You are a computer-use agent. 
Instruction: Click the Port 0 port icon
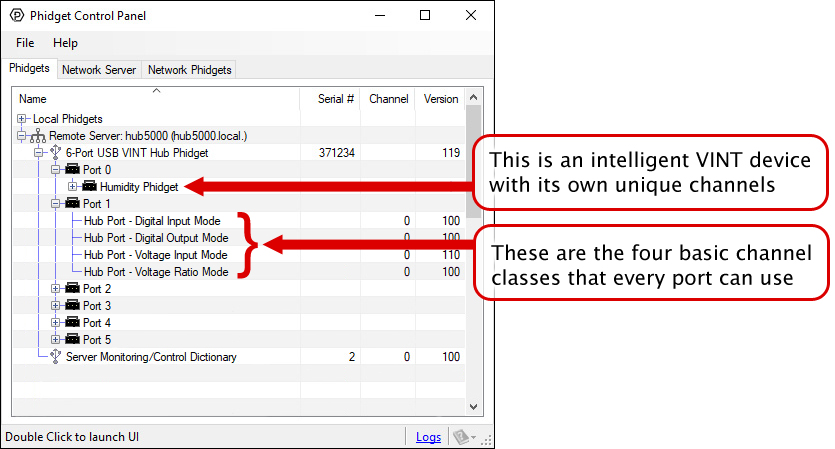tap(72, 169)
